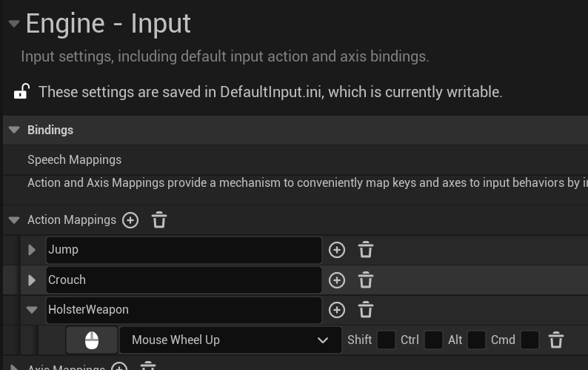Delete the Jump action mapping
Screen dimensions: 588x370
[x=365, y=250]
